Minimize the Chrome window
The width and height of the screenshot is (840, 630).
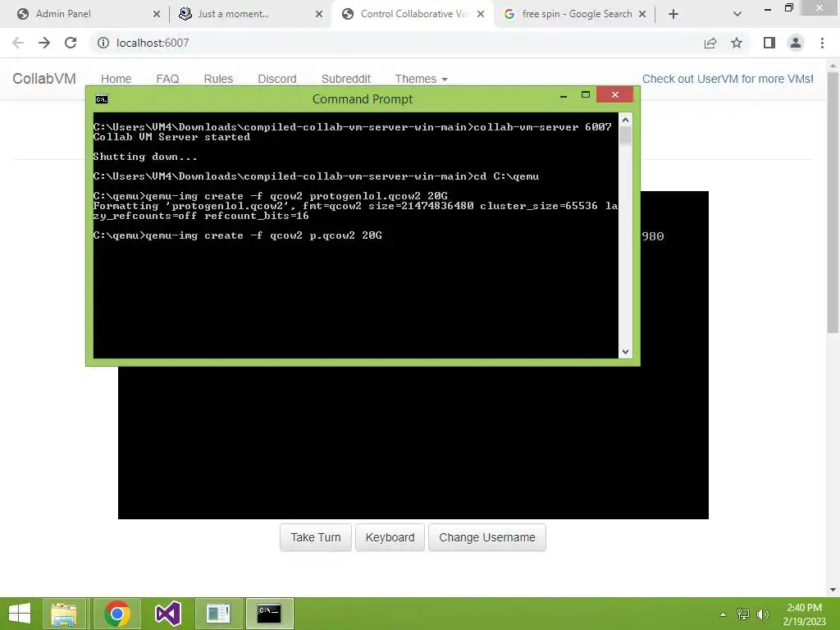pos(767,8)
